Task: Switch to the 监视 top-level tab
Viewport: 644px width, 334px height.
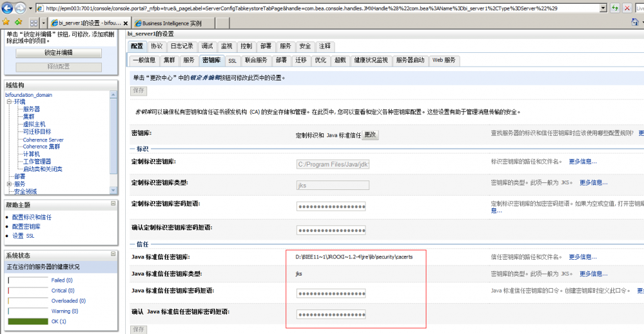Action: pos(226,46)
